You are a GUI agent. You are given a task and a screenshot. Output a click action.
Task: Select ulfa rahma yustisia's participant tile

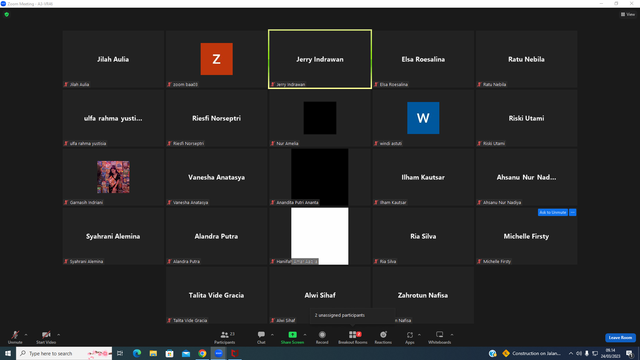pyautogui.click(x=113, y=118)
